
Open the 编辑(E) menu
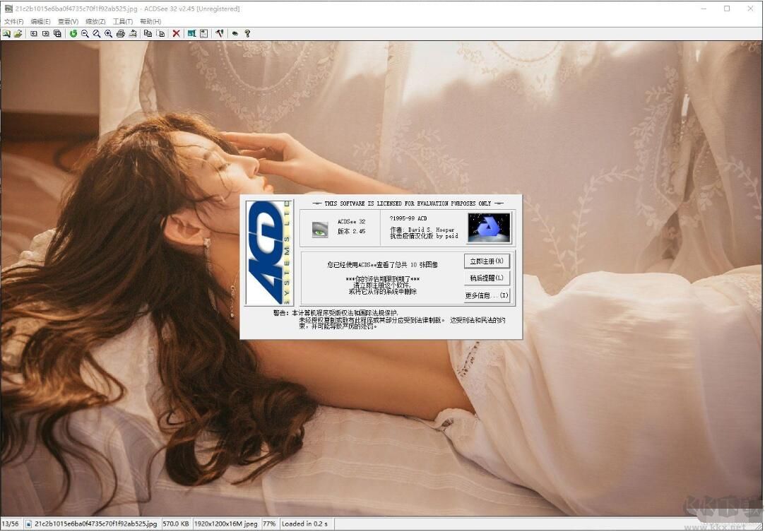coord(40,21)
